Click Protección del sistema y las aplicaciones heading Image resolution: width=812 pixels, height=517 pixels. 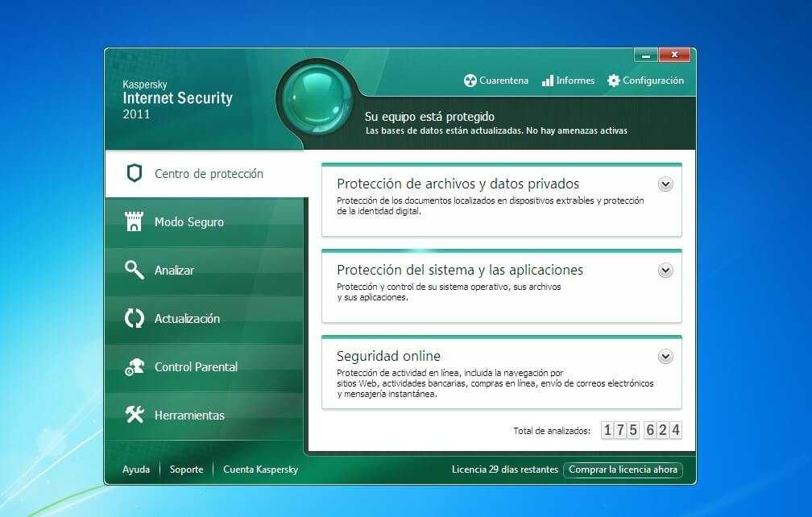pyautogui.click(x=460, y=270)
